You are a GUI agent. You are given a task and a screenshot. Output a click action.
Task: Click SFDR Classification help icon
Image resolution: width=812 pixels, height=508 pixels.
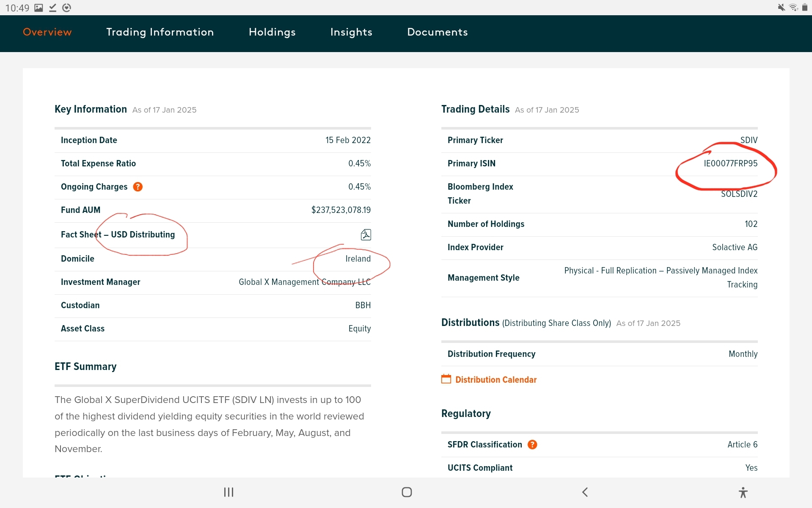point(532,444)
